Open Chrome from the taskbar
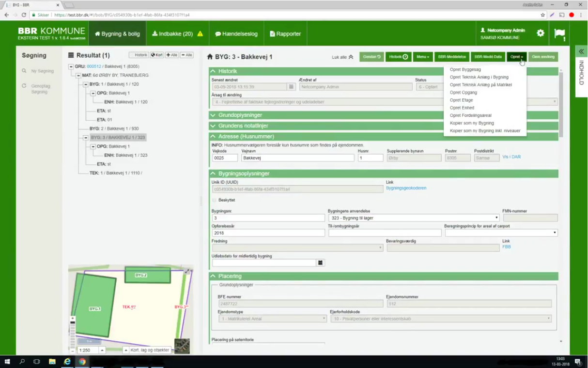 pos(82,362)
